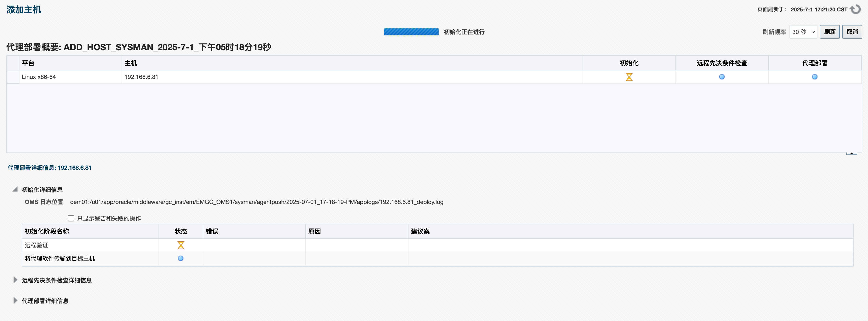This screenshot has width=868, height=321.
Task: Click the OMS 日志位置 deploy log path
Action: click(x=257, y=202)
